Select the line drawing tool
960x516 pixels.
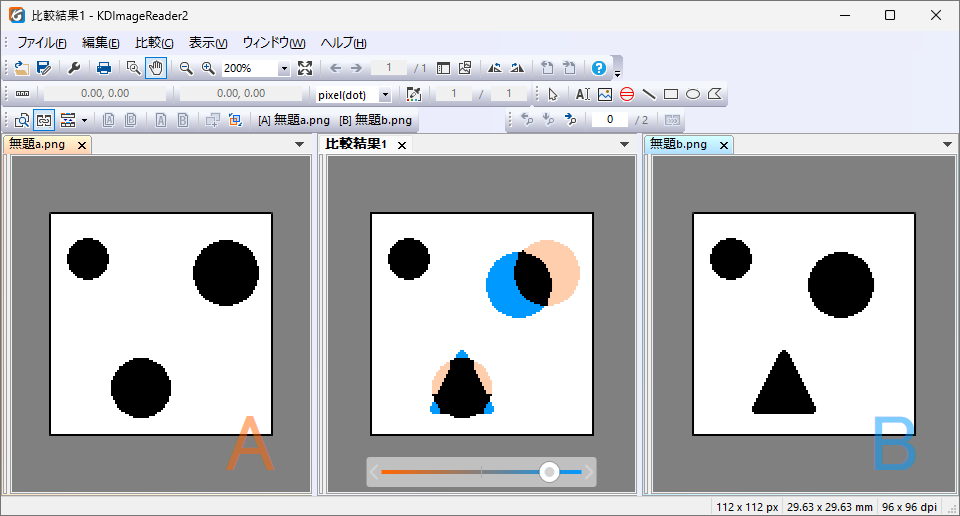[x=649, y=94]
